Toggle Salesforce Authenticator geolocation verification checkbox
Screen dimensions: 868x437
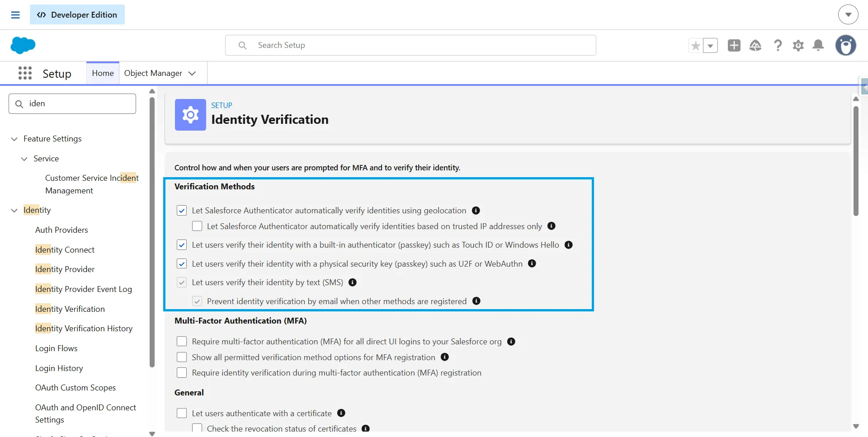click(182, 211)
